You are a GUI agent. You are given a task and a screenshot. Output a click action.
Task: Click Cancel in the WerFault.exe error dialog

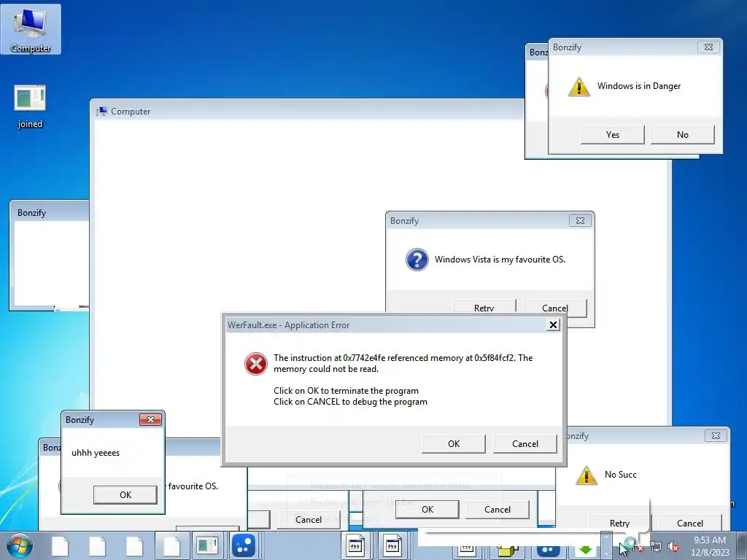click(525, 444)
